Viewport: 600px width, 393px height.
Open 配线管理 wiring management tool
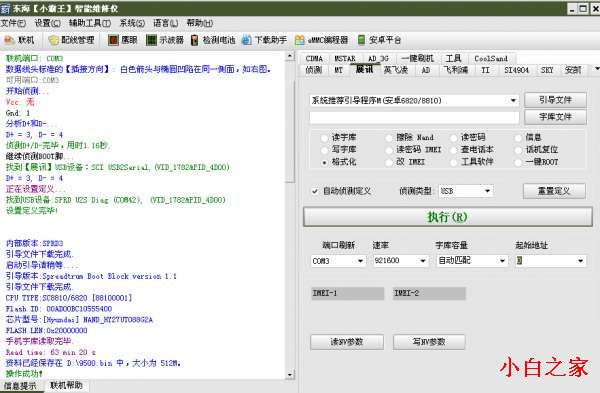(x=72, y=40)
